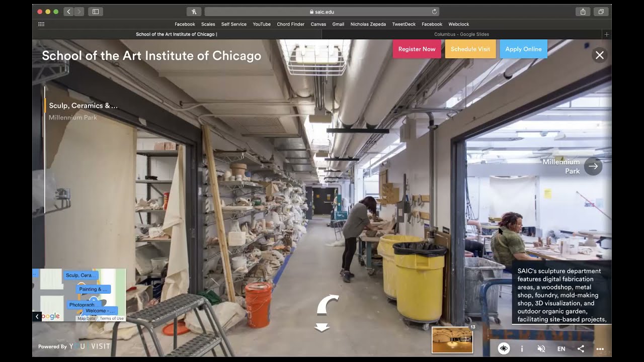The width and height of the screenshot is (644, 362).
Task: Open more options ellipsis menu
Action: [600, 348]
